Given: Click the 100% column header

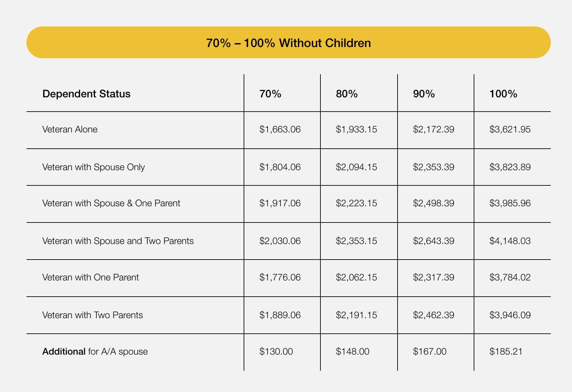Looking at the screenshot, I should click(x=503, y=94).
